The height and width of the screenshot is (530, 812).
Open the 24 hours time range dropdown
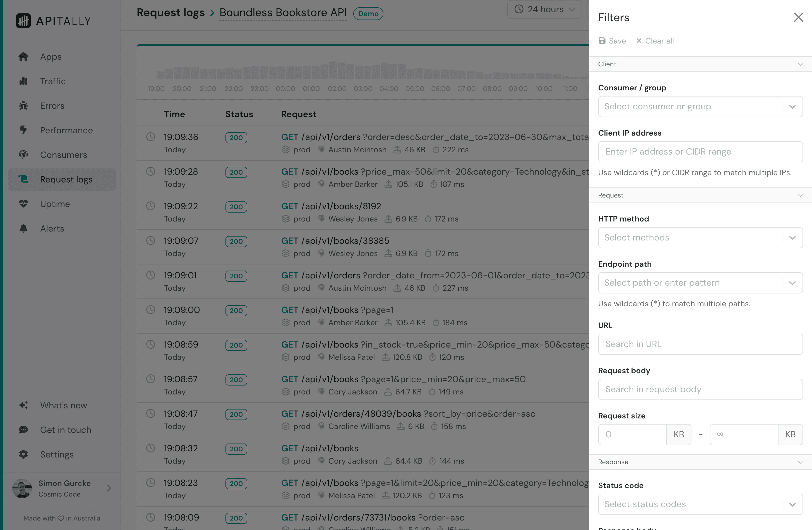coord(544,9)
